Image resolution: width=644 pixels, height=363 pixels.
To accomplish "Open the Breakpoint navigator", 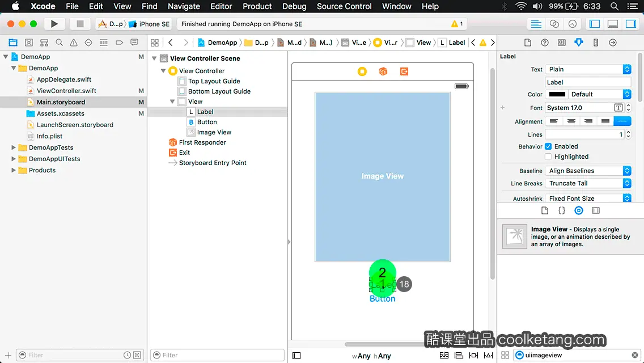I will 119,43.
